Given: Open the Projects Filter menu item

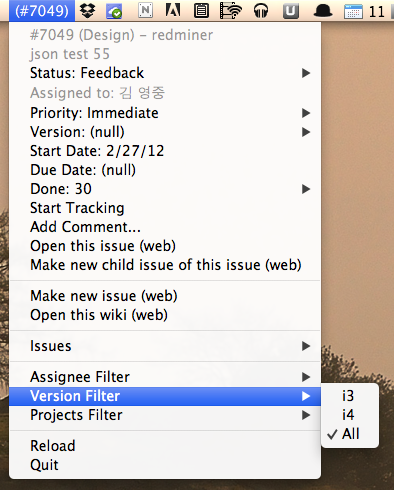Looking at the screenshot, I should click(x=165, y=415).
